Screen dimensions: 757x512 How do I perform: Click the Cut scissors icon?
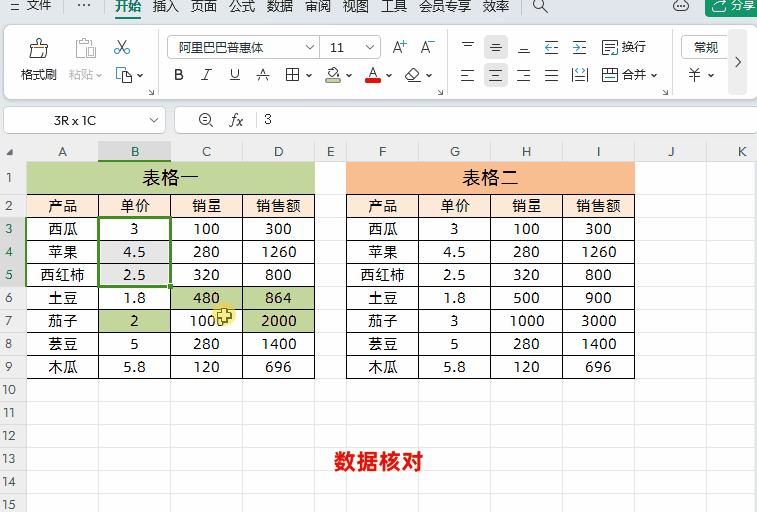(x=122, y=47)
